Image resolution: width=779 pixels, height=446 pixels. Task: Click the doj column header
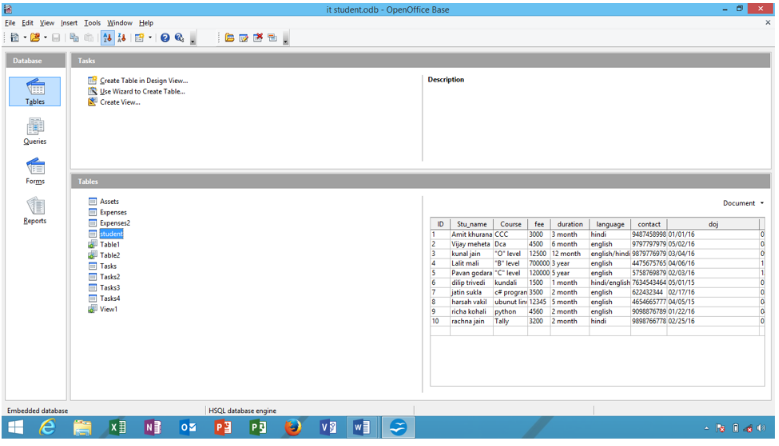[713, 224]
